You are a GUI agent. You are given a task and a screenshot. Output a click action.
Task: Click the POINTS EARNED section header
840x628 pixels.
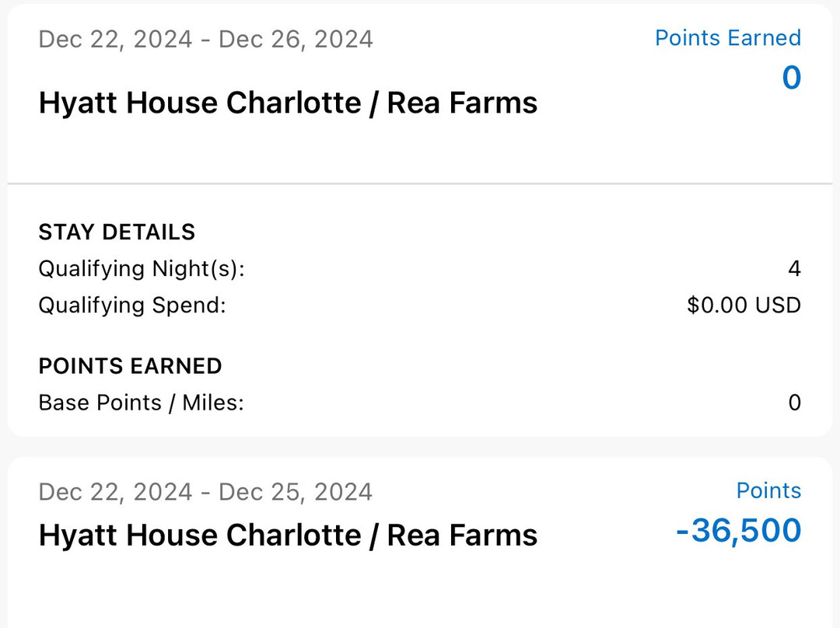[130, 365]
